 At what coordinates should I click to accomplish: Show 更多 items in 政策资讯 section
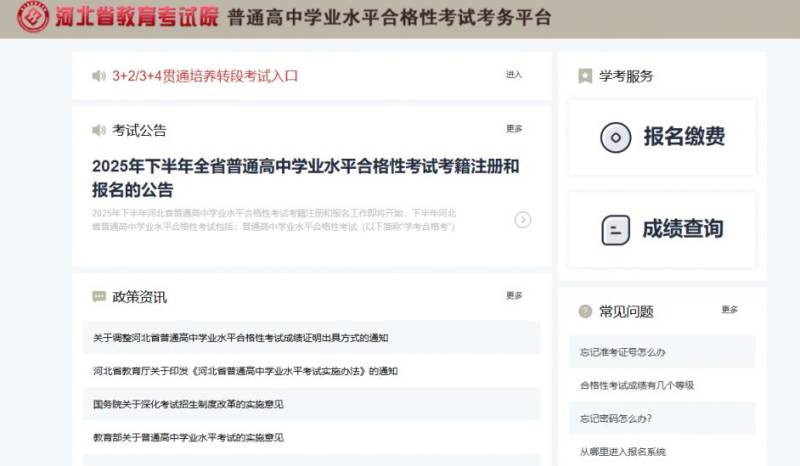coord(514,295)
